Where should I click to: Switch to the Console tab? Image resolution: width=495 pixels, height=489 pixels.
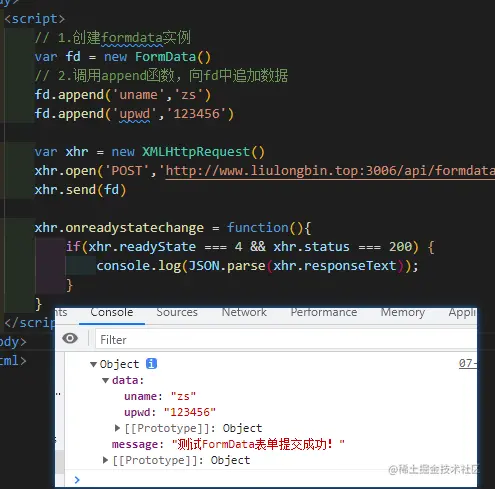112,312
